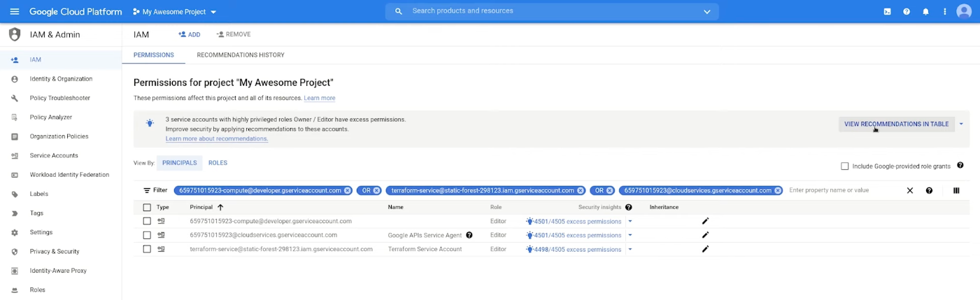
Task: Expand the search bar dropdown arrow
Action: point(707,12)
